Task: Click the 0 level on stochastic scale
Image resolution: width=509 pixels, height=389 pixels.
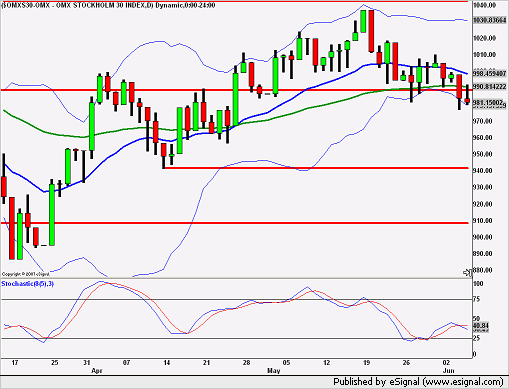Action: (x=475, y=354)
